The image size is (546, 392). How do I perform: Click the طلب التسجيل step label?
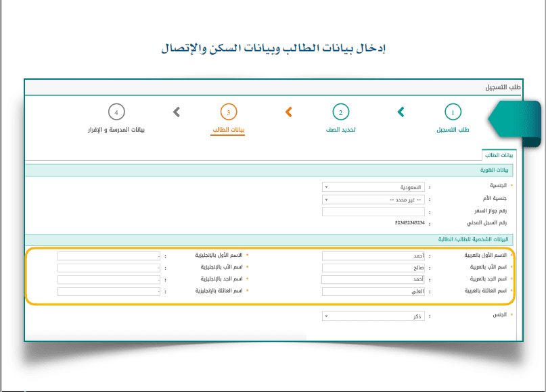453,130
